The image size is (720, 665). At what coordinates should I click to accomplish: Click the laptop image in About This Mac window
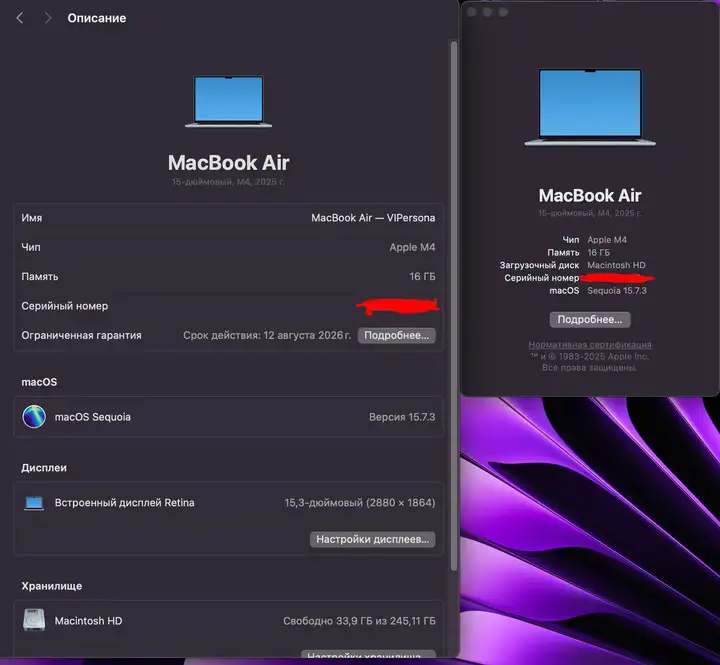tap(590, 107)
